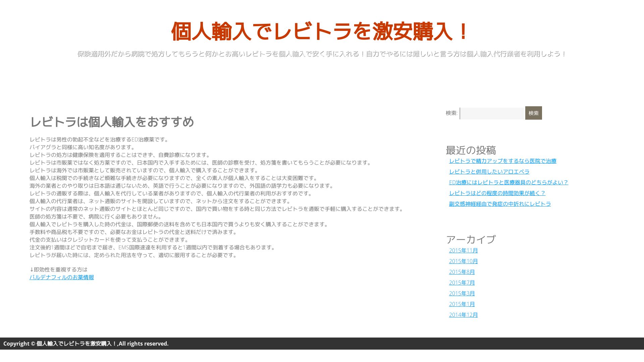Open the 2015年8月 archive
Image resolution: width=644 pixels, height=362 pixels.
(x=462, y=272)
